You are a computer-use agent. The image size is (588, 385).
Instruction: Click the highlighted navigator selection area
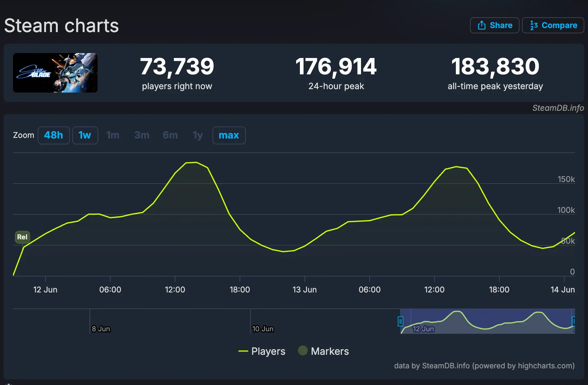point(487,321)
